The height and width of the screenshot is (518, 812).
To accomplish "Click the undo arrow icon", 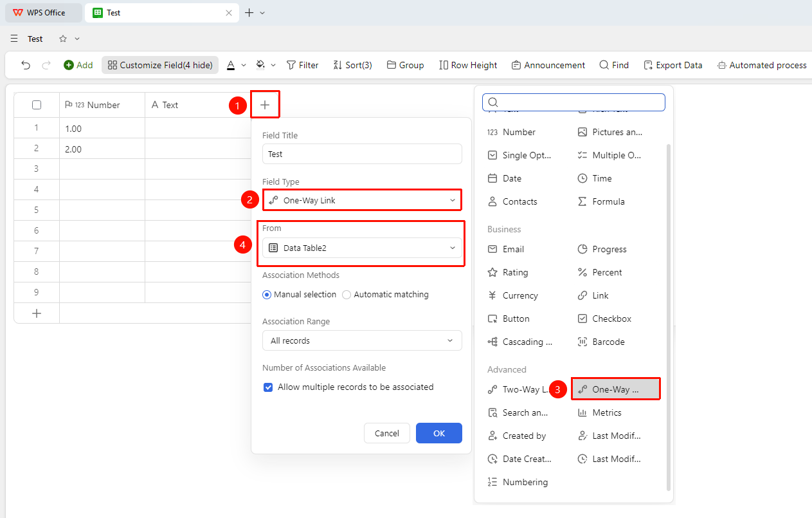I will pyautogui.click(x=26, y=65).
